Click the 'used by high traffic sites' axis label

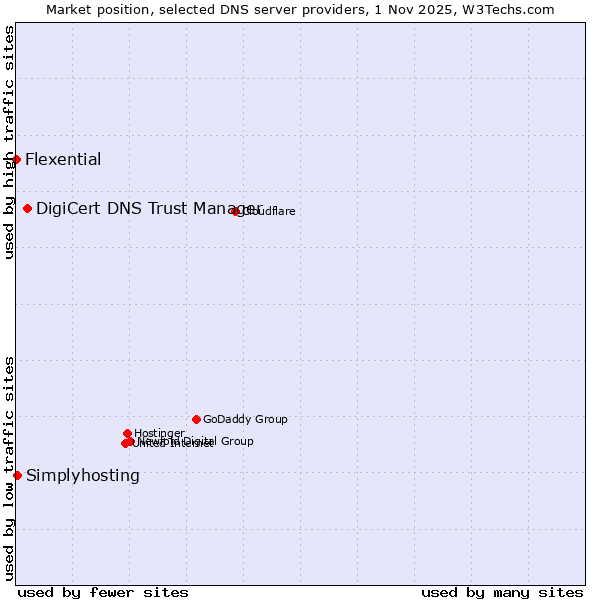click(9, 142)
